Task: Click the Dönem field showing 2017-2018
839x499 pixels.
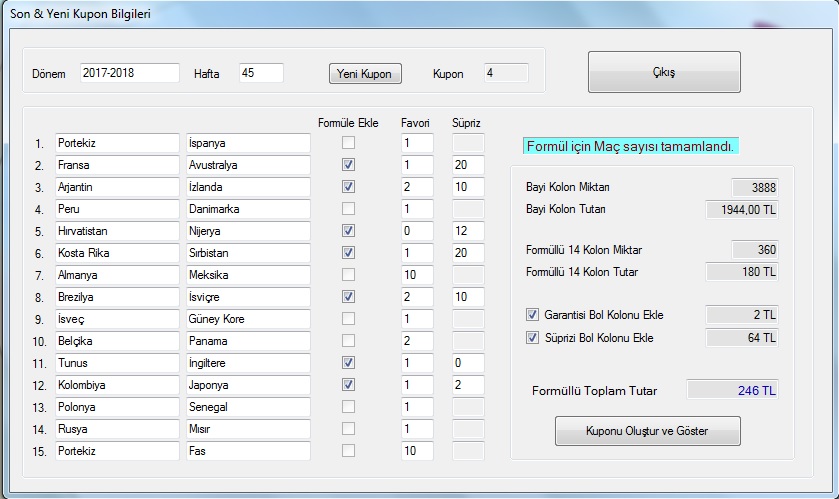Action: [130, 73]
